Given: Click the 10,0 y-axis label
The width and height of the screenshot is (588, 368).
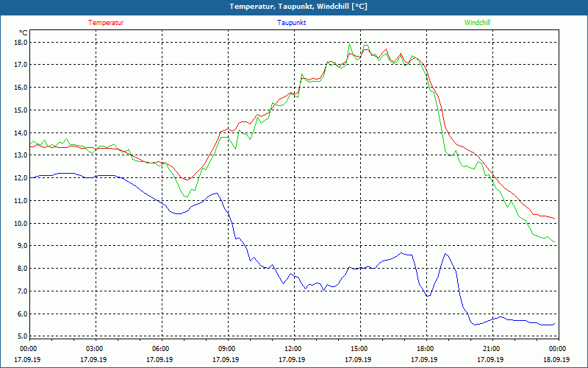Looking at the screenshot, I should [21, 223].
